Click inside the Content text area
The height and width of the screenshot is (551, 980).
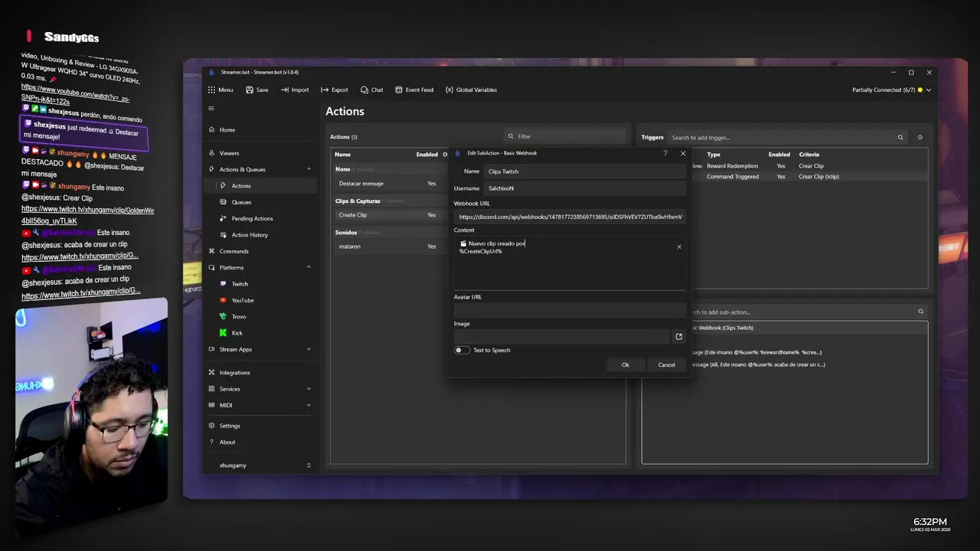570,262
